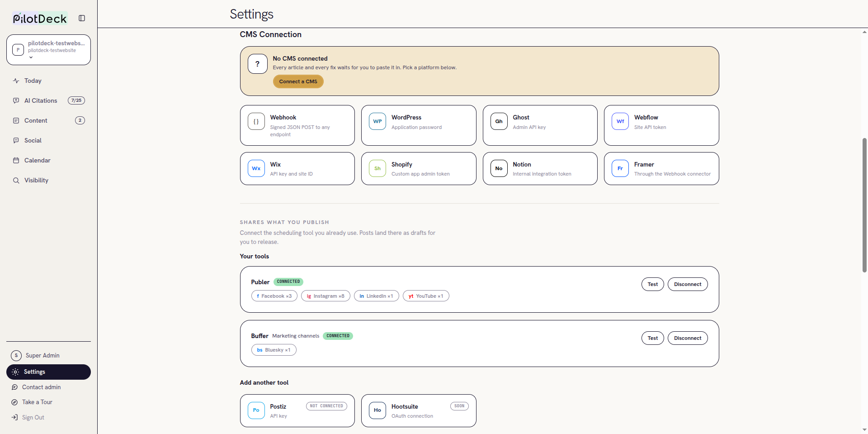Click the question mark CMS icon

[x=258, y=64]
